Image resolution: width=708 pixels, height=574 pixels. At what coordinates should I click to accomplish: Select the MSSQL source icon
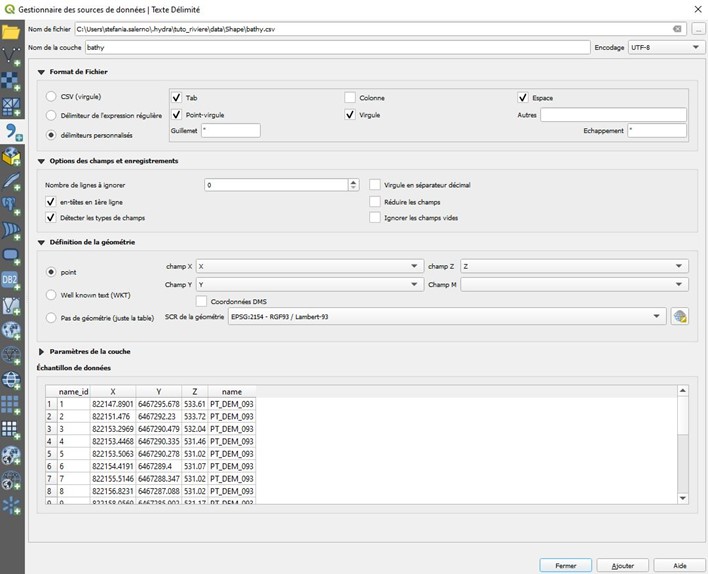[x=11, y=231]
